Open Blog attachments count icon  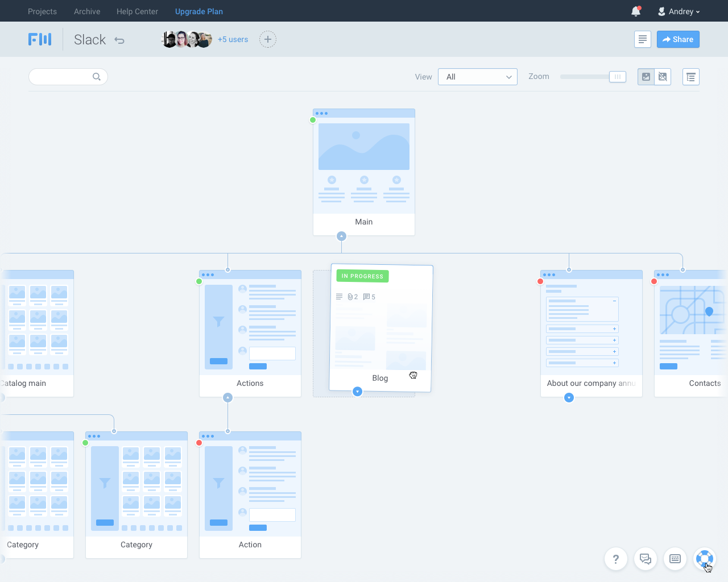[353, 297]
